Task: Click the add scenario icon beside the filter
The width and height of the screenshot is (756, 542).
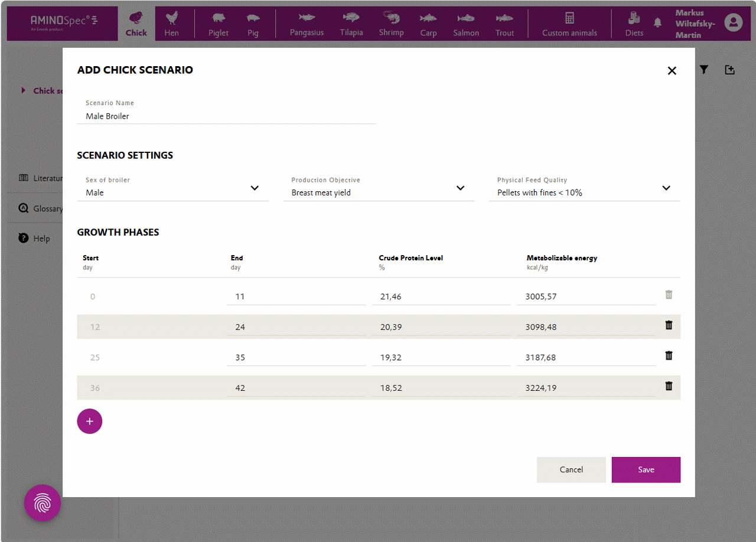Action: pos(729,70)
